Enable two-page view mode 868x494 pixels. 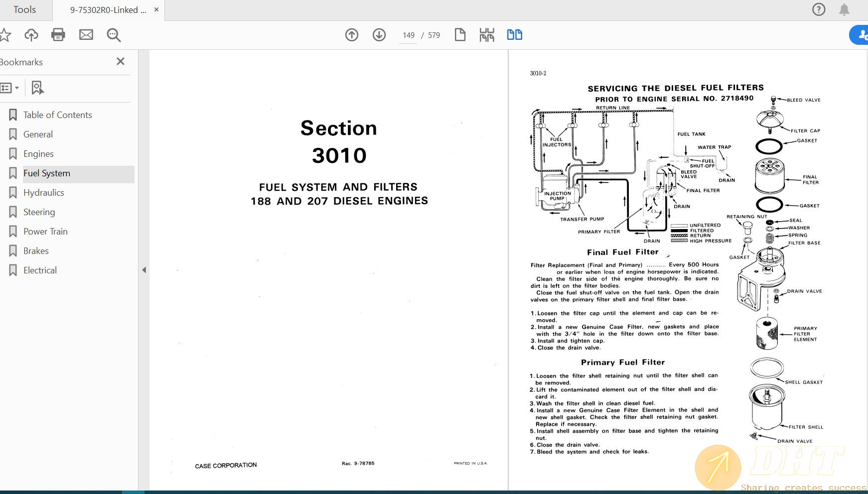click(514, 34)
